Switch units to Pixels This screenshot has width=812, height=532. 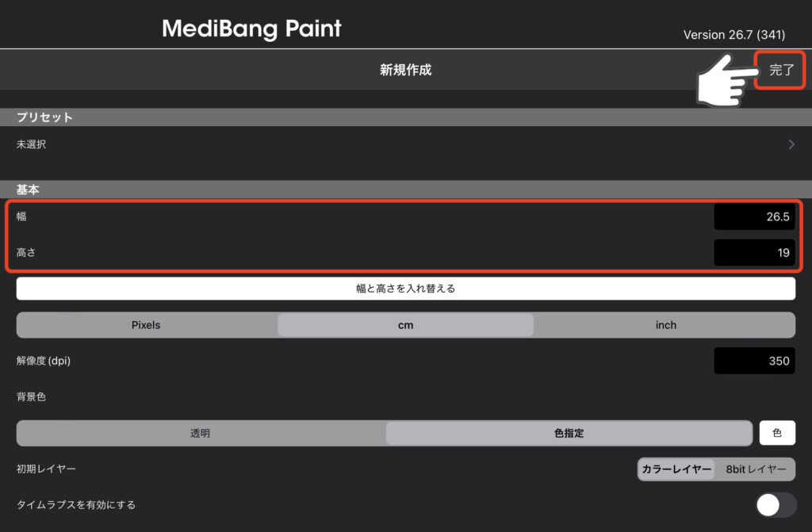[x=146, y=325]
